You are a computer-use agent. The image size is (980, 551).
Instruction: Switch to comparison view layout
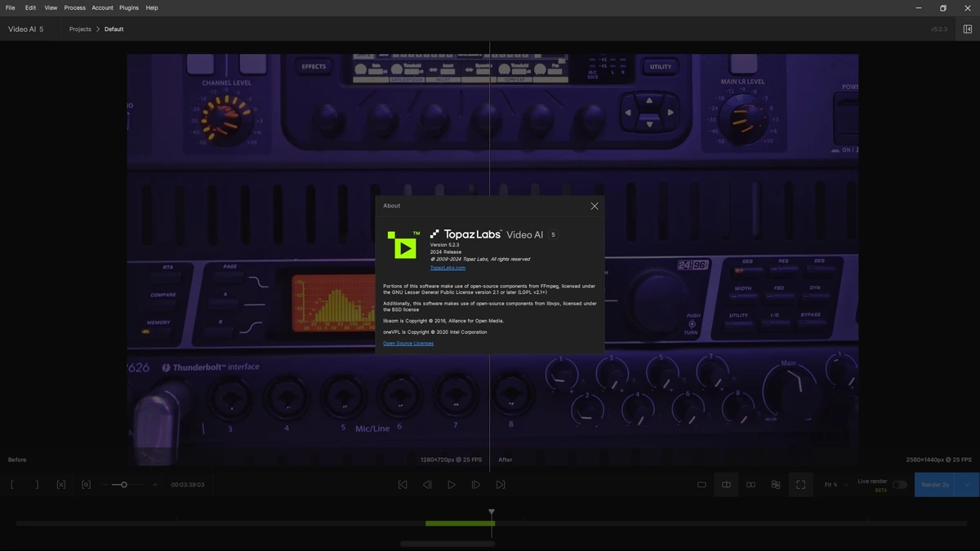[776, 485]
